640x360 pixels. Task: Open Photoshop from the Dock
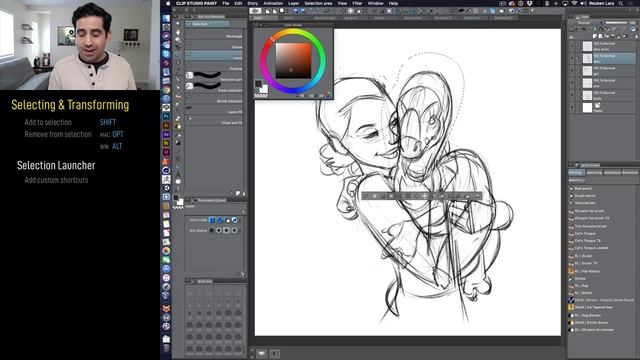coord(166,117)
